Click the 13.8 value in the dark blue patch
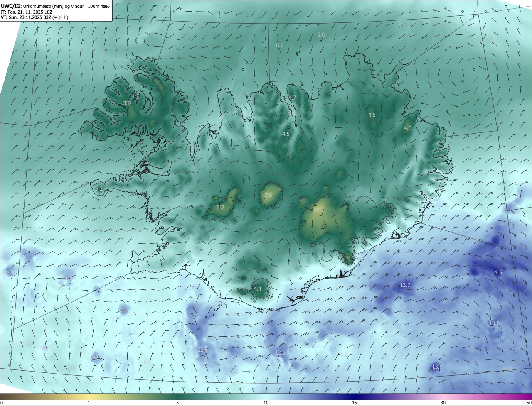 click(437, 367)
